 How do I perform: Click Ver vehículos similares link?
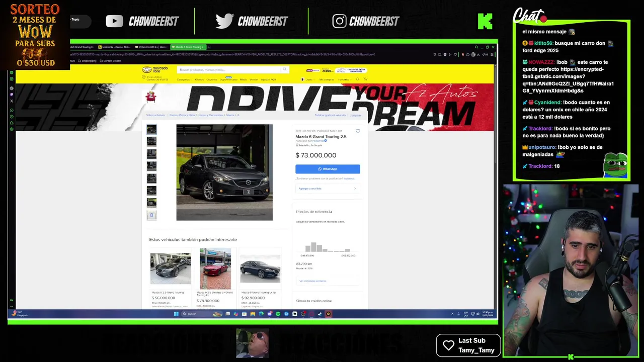click(312, 281)
